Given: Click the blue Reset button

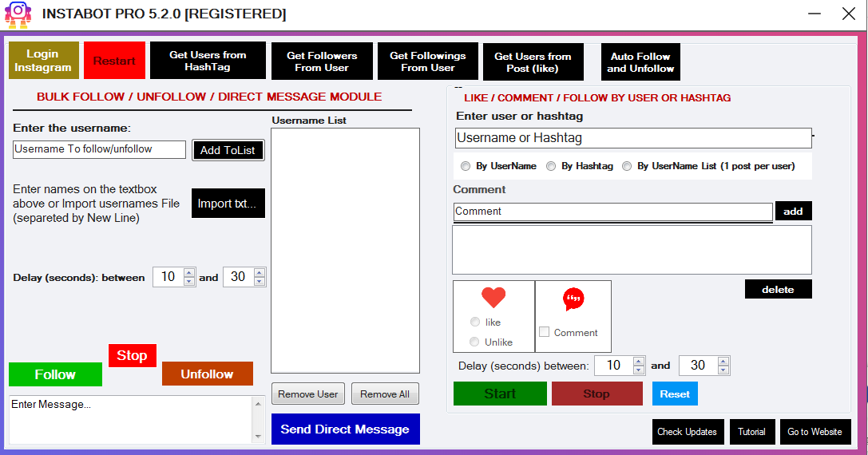Looking at the screenshot, I should [675, 394].
